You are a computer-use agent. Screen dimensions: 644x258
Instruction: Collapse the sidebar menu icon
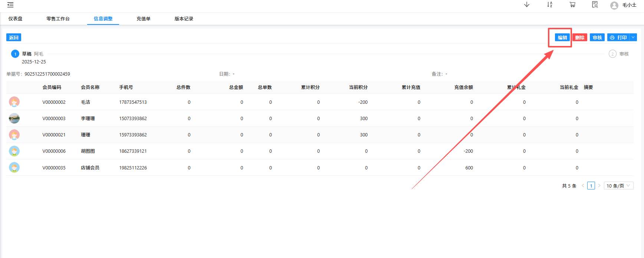tap(10, 5)
